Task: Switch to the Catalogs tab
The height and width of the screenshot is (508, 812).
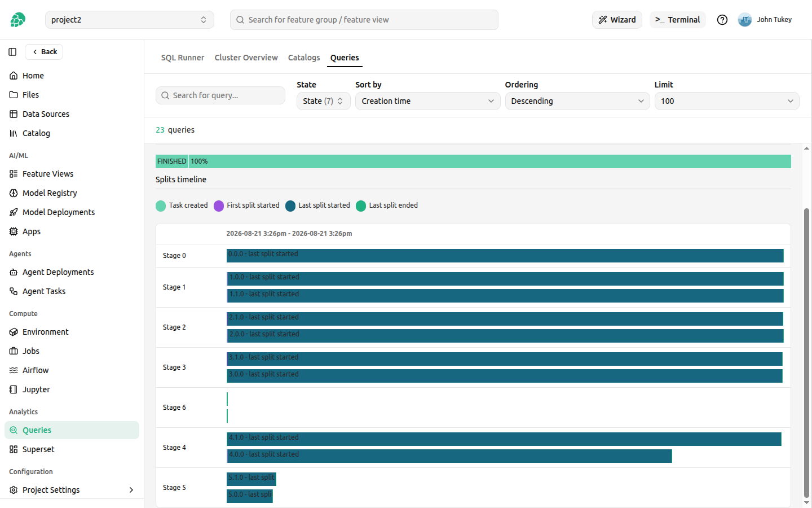Action: point(304,58)
